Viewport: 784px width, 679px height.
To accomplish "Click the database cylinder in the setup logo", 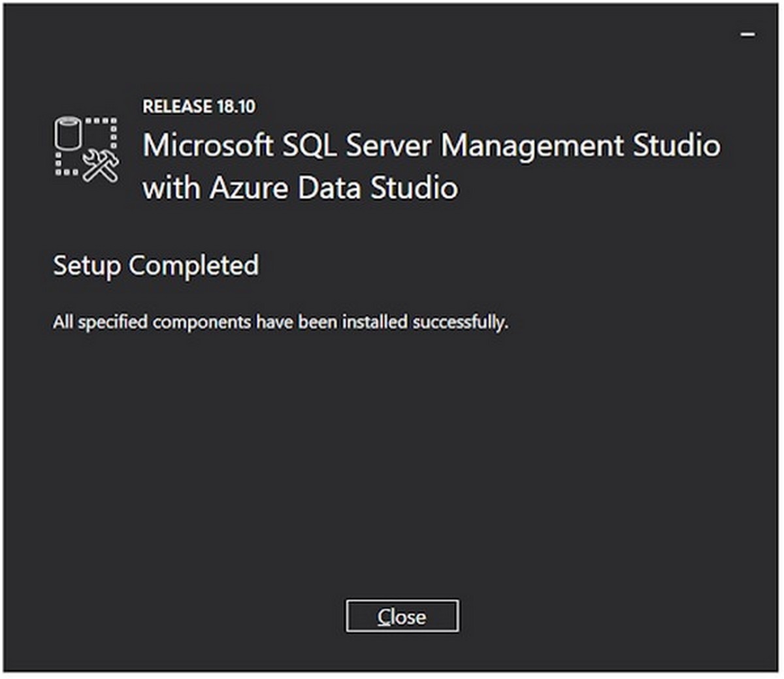I will 68,134.
